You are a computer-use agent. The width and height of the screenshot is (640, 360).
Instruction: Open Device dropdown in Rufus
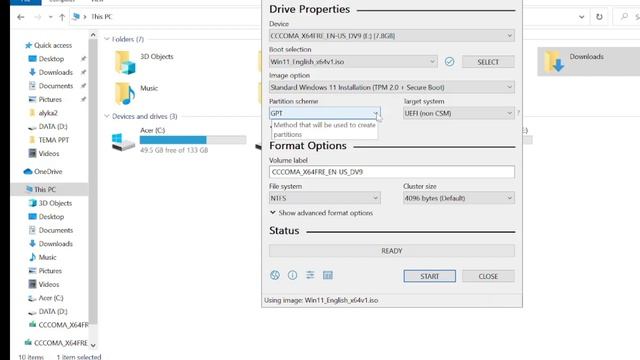click(x=391, y=36)
